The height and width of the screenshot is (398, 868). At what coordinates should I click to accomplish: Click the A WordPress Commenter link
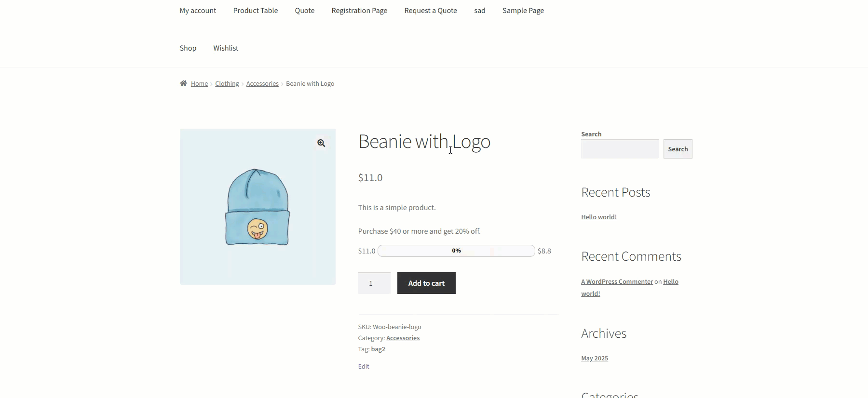pos(617,282)
